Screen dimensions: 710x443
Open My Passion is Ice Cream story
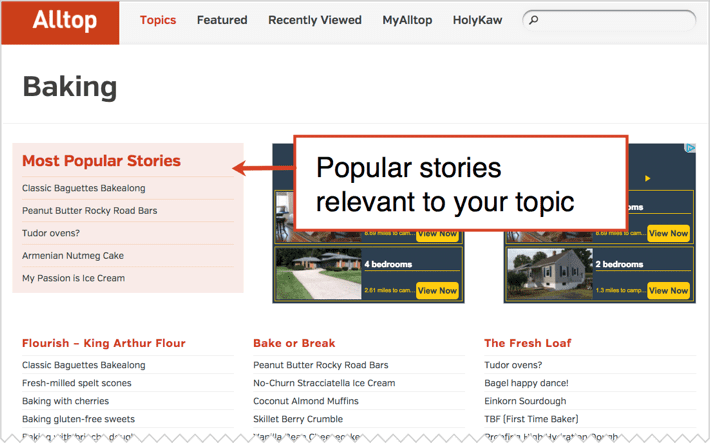[73, 278]
